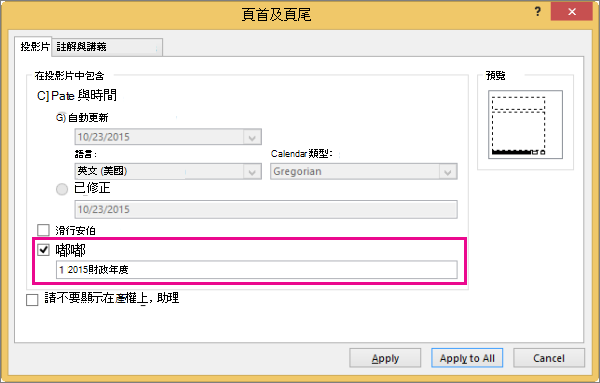Toggle the 請不要顯示在 title slide checkbox

32,300
